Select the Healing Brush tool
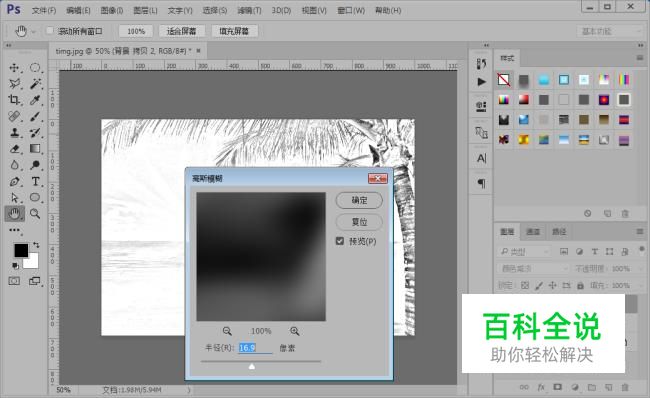650x398 pixels. (x=14, y=116)
